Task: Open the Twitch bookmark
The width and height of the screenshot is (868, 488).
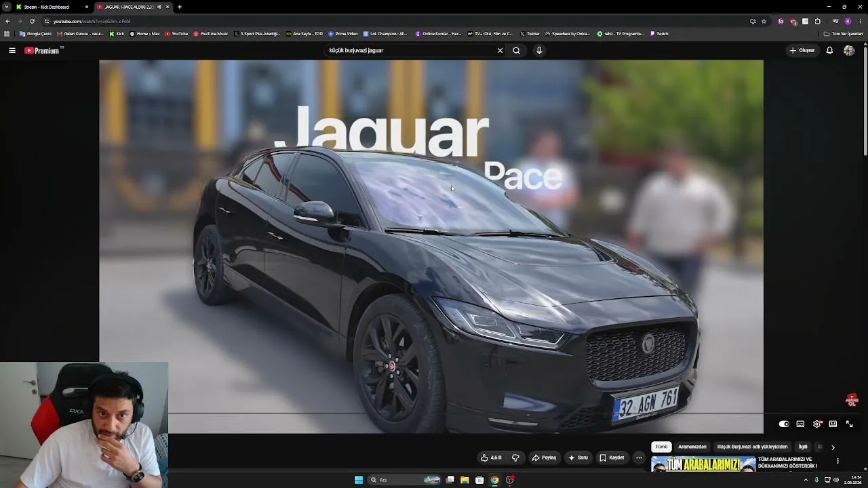Action: coord(659,33)
